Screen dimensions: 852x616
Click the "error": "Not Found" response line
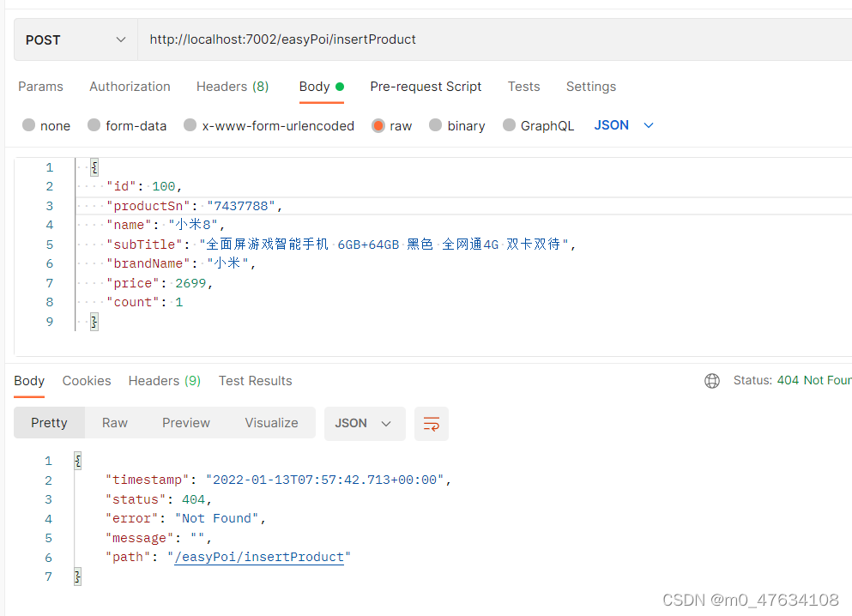coord(185,518)
